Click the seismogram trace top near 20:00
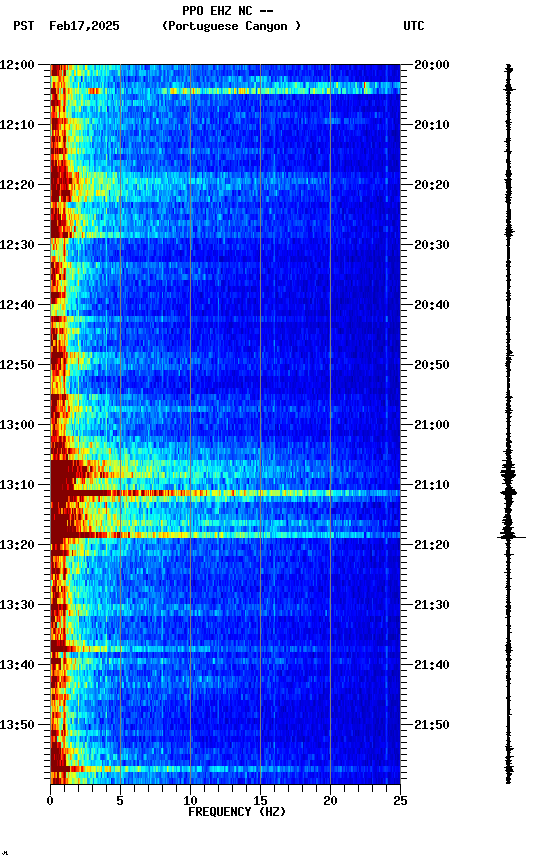The image size is (552, 864). tap(509, 68)
